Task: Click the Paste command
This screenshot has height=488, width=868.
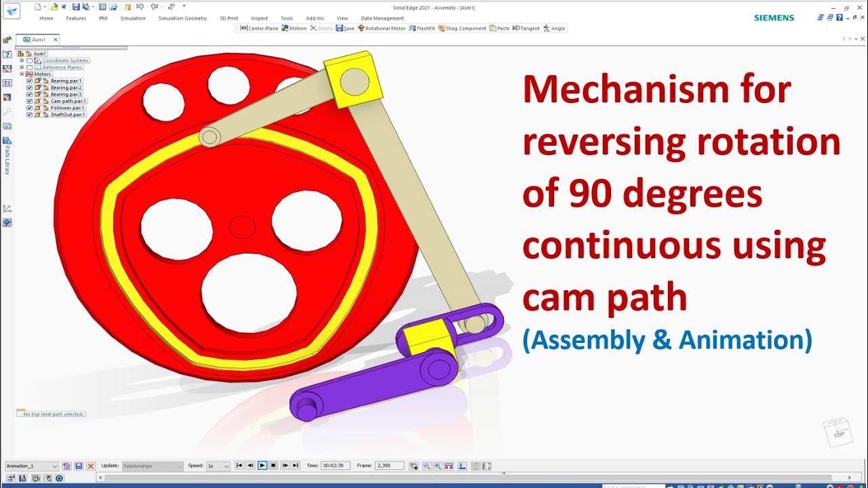Action: pos(500,28)
